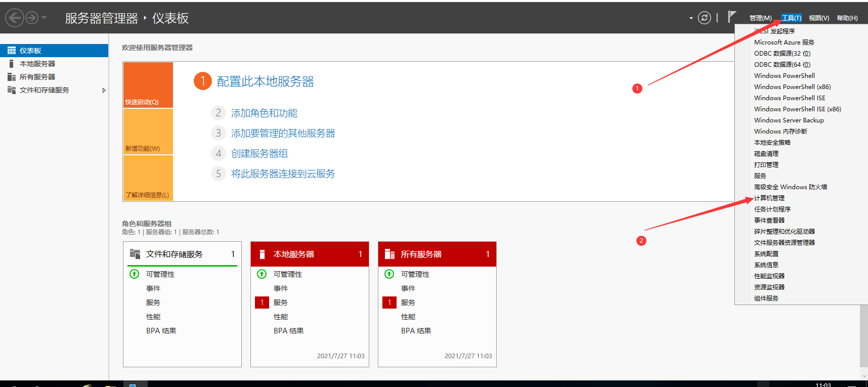Click red alert badge beside 本地服务器 服务
The height and width of the screenshot is (387, 868).
tap(262, 303)
